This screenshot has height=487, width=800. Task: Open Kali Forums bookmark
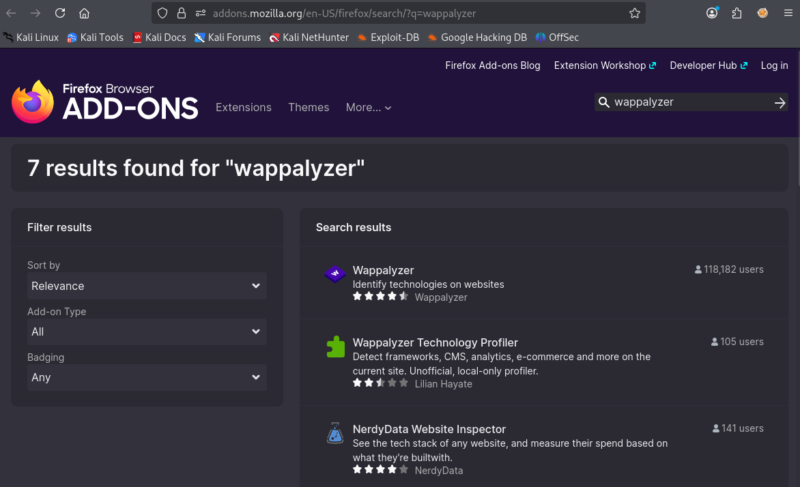click(228, 37)
